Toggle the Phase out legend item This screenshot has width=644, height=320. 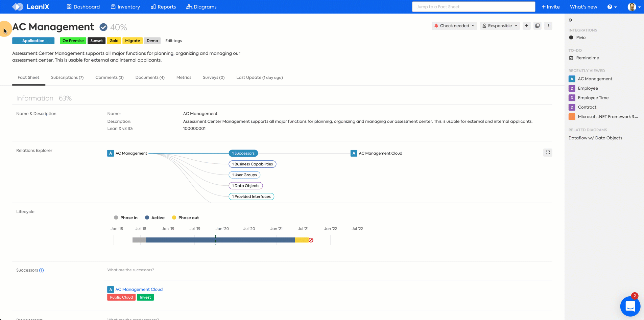(185, 218)
